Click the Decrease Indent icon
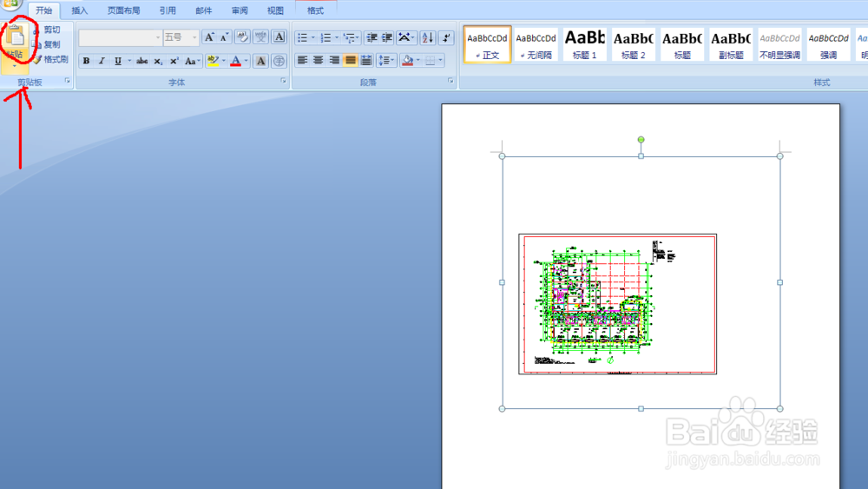 tap(372, 37)
